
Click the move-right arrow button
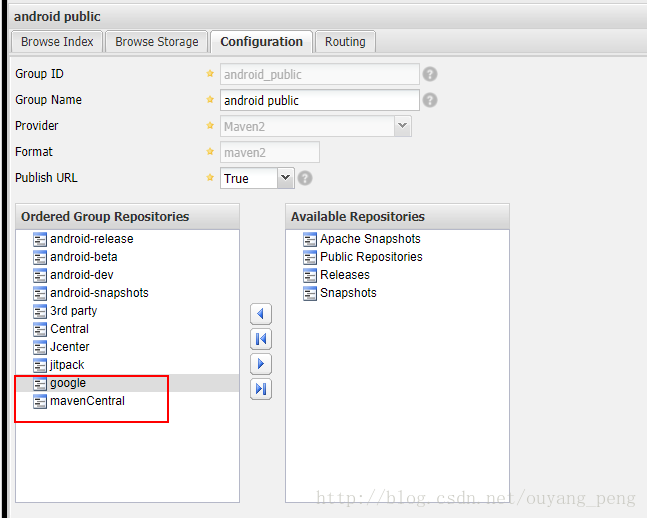(x=261, y=364)
